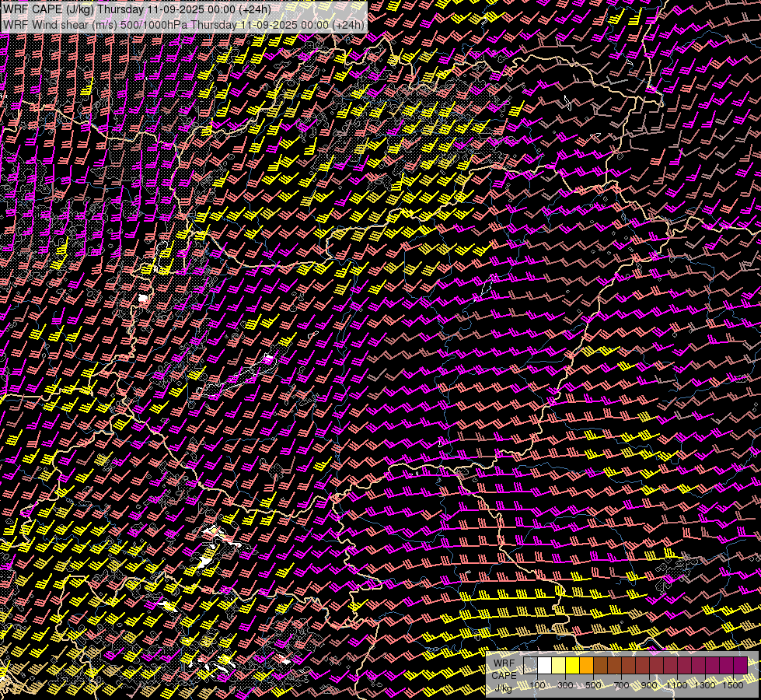The height and width of the screenshot is (700, 761).
Task: Select the empty gray first legend swatch
Action: click(x=530, y=666)
